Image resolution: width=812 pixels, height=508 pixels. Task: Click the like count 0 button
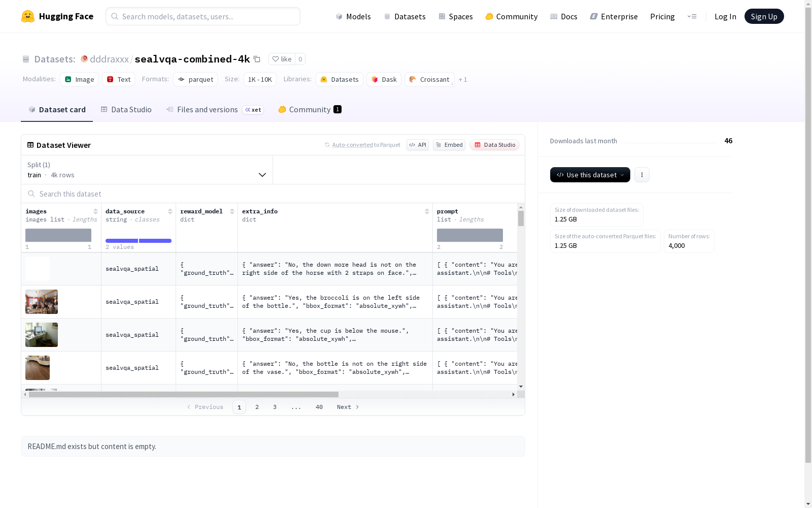(300, 59)
